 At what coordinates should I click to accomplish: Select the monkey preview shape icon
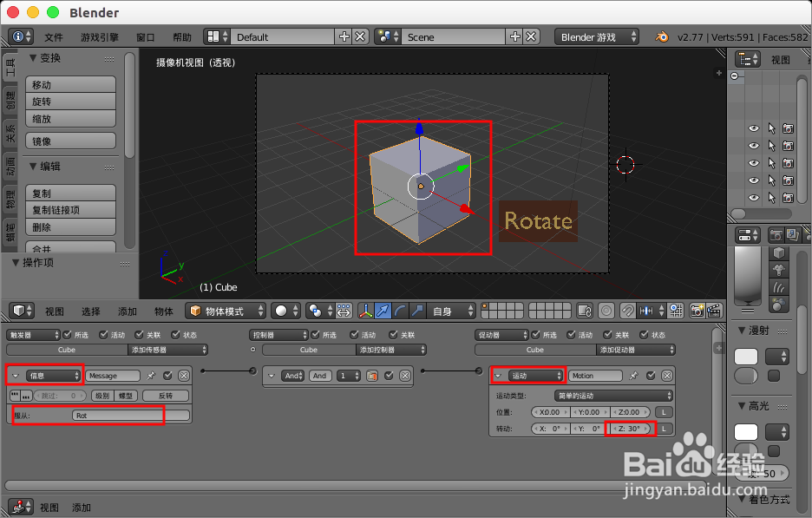(779, 269)
